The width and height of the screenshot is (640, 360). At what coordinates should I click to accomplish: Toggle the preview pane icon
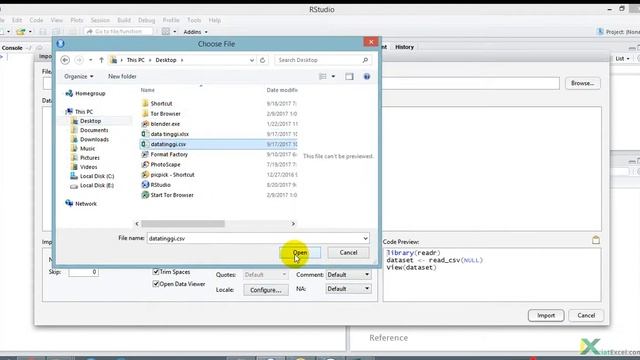pos(349,76)
